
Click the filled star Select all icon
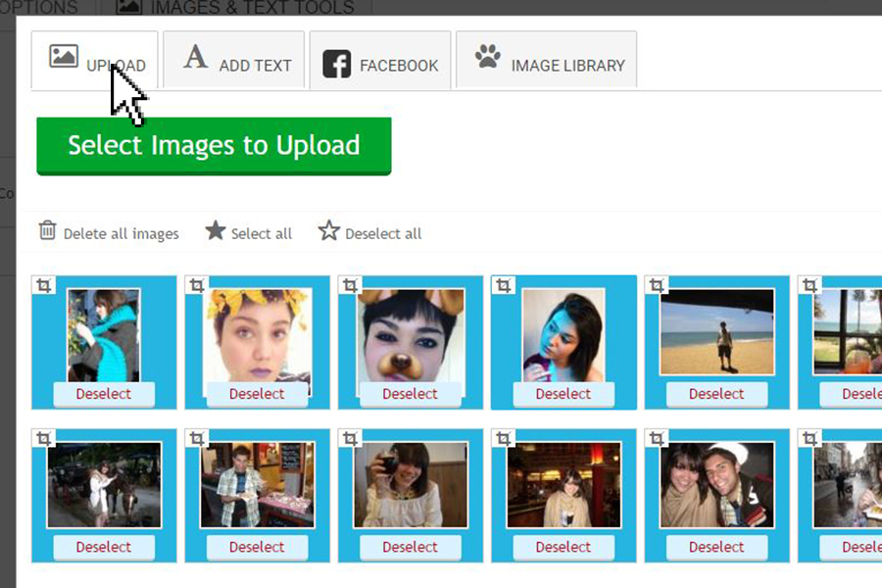tap(215, 230)
